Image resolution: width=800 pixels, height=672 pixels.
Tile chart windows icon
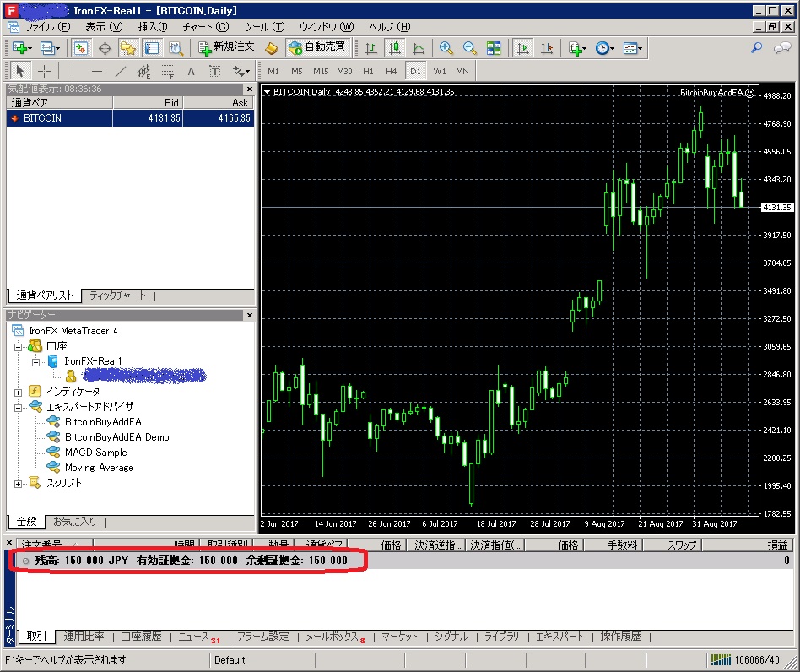tap(494, 48)
